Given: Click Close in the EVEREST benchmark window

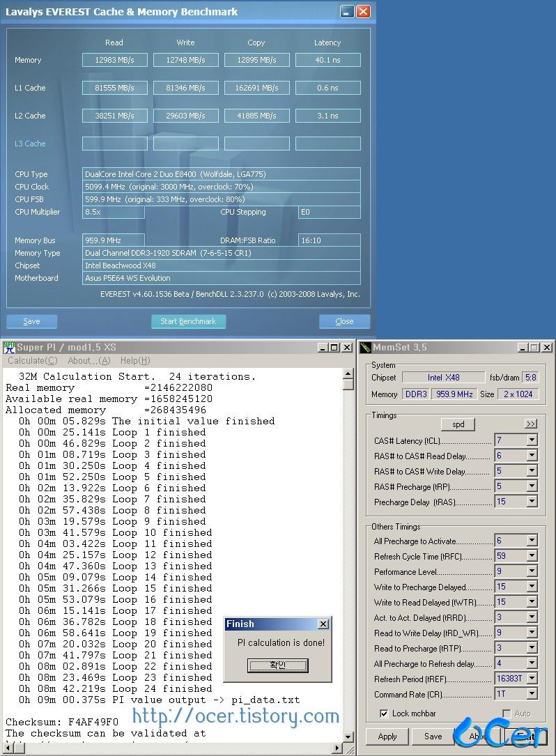Looking at the screenshot, I should (344, 322).
